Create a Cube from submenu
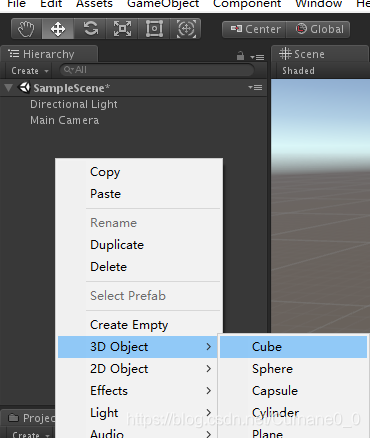 (x=293, y=347)
